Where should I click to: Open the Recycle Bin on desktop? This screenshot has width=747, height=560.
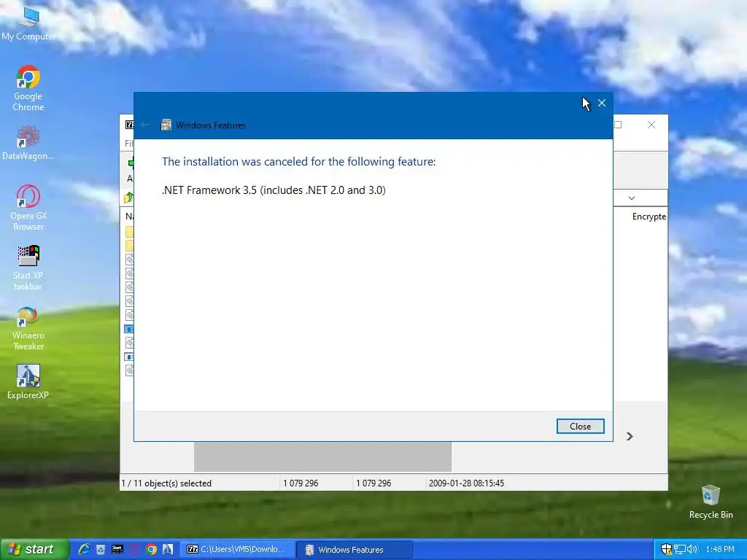[711, 502]
